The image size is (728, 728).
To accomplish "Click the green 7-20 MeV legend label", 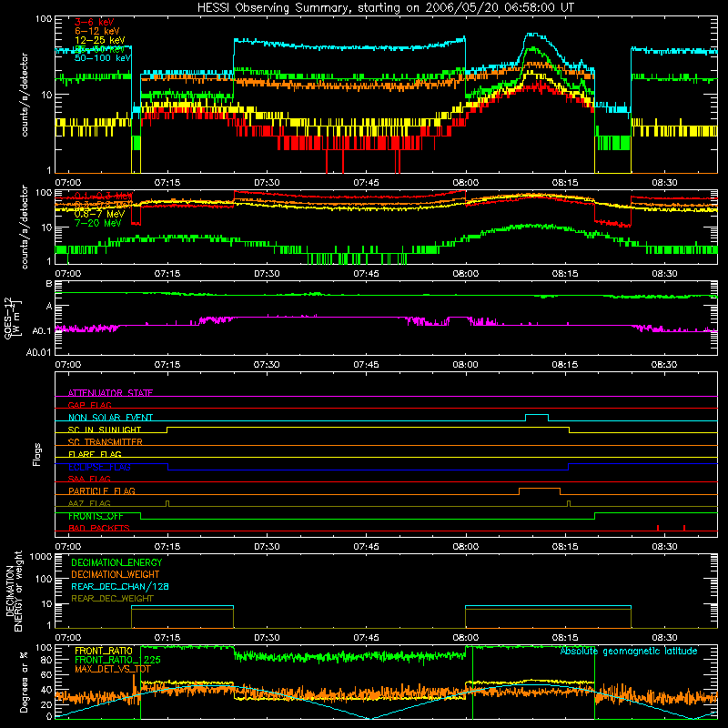I will pyautogui.click(x=97, y=223).
